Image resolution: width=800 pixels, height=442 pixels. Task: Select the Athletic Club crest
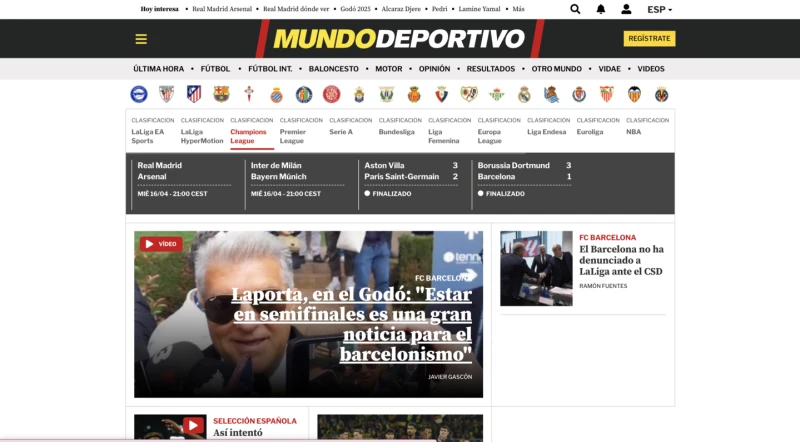coord(166,94)
